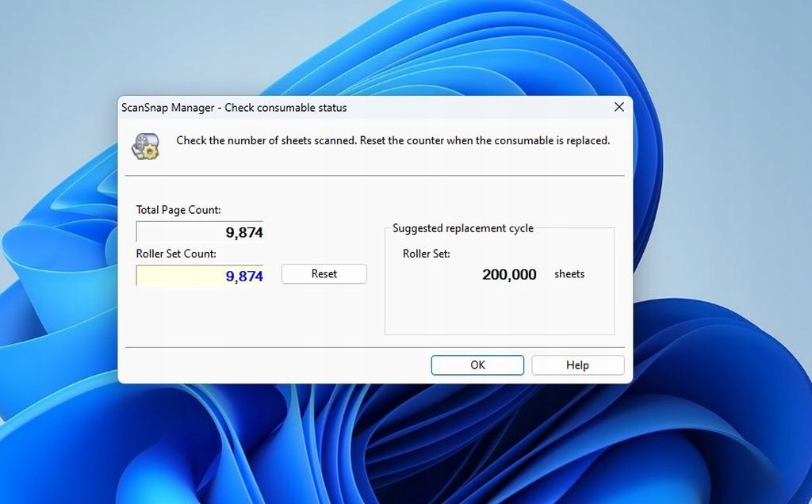The width and height of the screenshot is (812, 504).
Task: Click the ScanSnap consumable icon in the dialog
Action: coord(145,146)
